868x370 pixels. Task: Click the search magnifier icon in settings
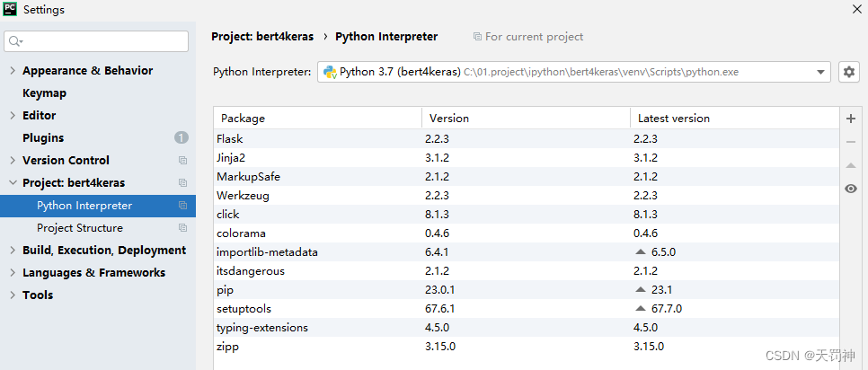point(15,41)
